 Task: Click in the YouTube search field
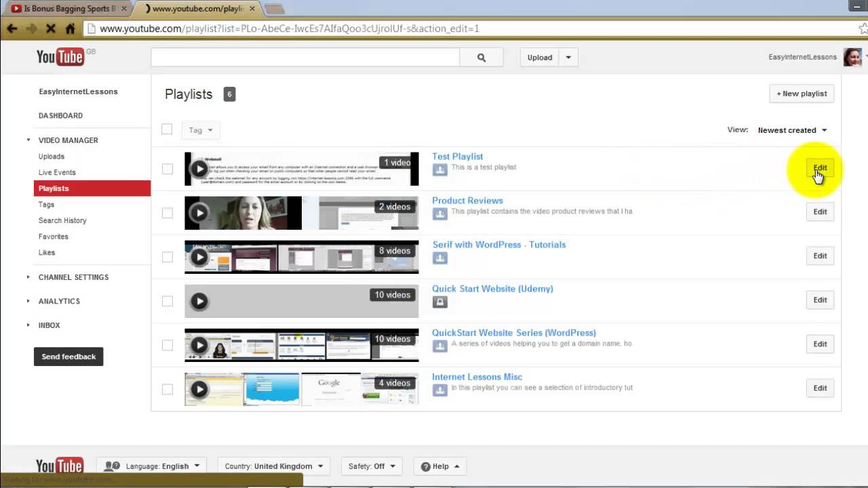[305, 58]
